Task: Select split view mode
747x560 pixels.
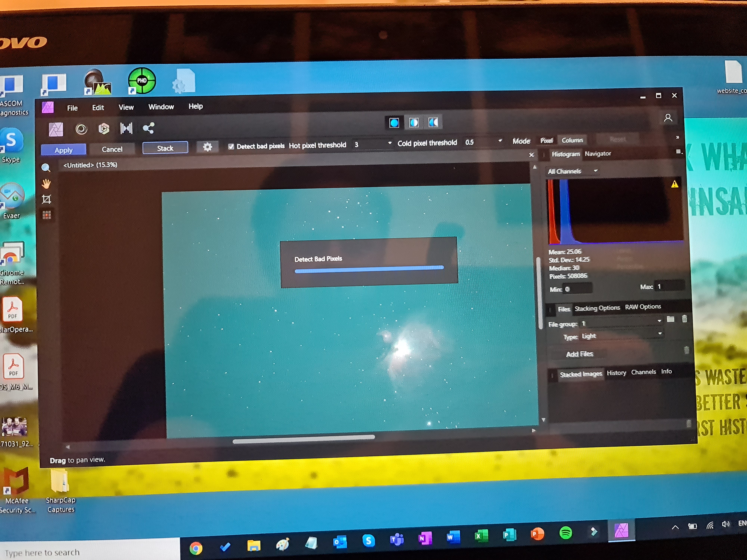Action: [x=414, y=122]
